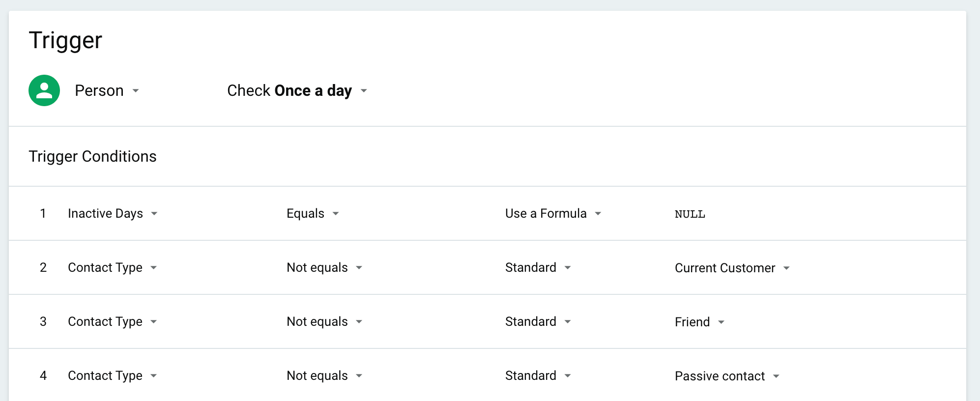Open the Standard dropdown in row 2

[538, 268]
